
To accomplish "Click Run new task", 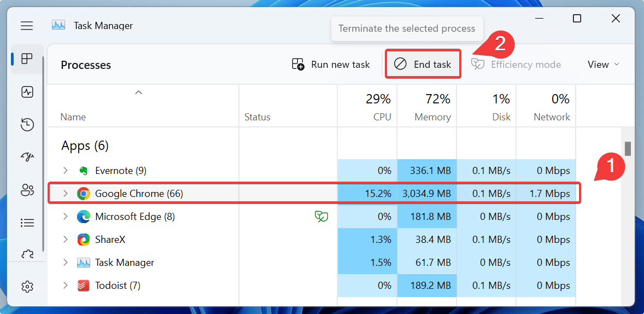I will 331,65.
